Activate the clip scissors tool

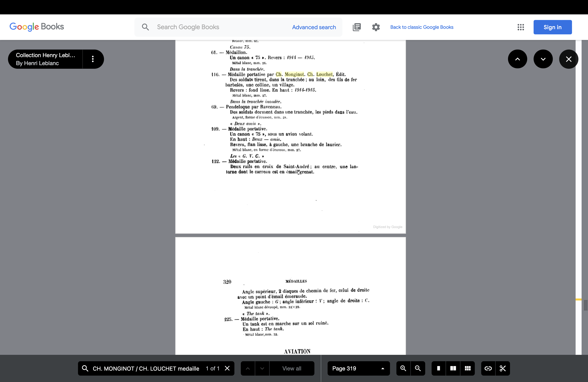(x=503, y=368)
